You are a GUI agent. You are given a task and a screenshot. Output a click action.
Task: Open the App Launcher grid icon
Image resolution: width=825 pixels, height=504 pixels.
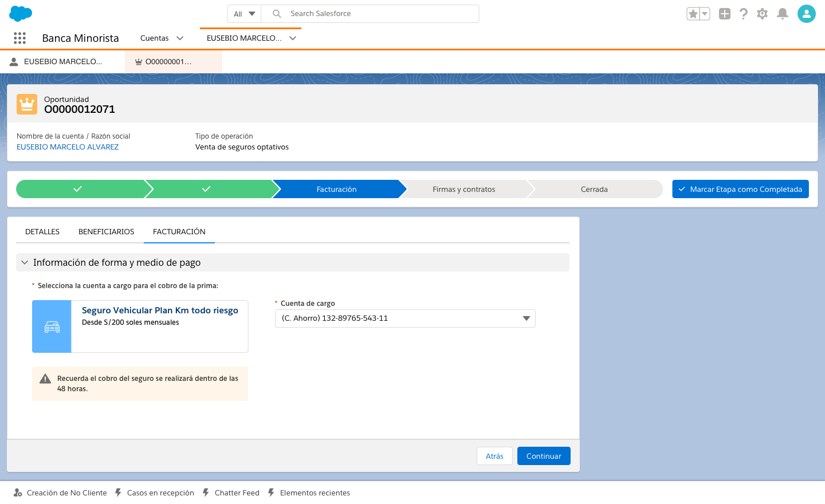[x=19, y=38]
